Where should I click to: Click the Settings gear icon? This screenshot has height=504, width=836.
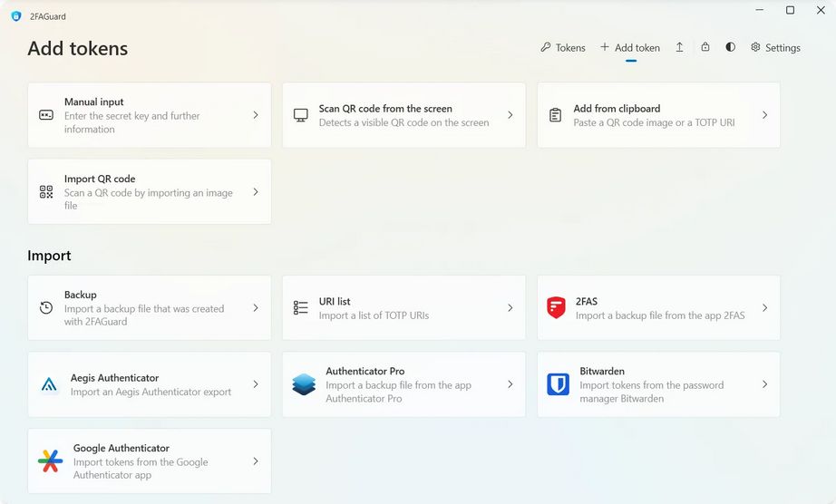pos(755,47)
